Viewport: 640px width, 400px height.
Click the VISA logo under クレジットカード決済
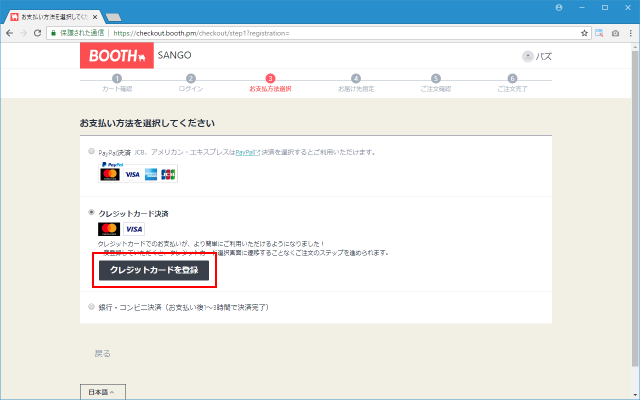coord(134,229)
